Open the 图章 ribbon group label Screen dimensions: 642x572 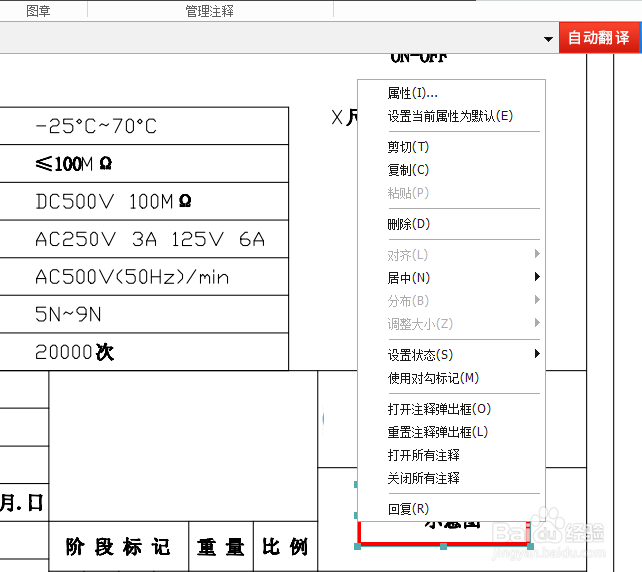click(x=38, y=11)
